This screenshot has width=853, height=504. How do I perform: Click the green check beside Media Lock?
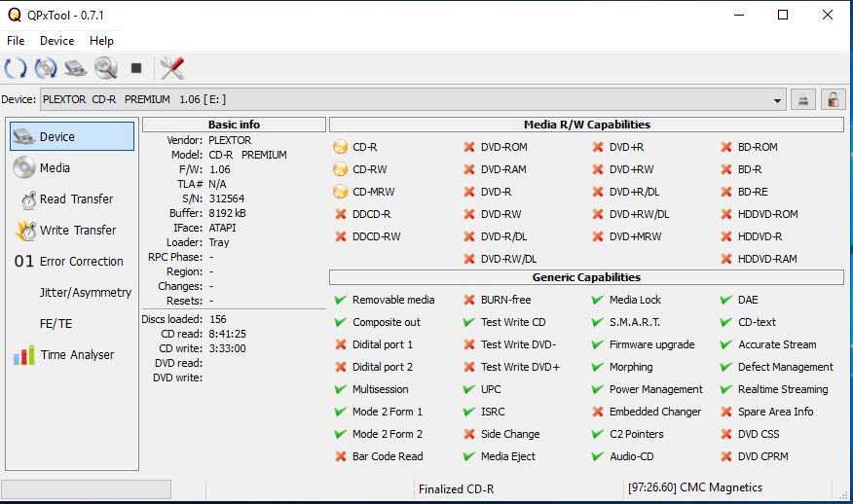click(x=597, y=300)
